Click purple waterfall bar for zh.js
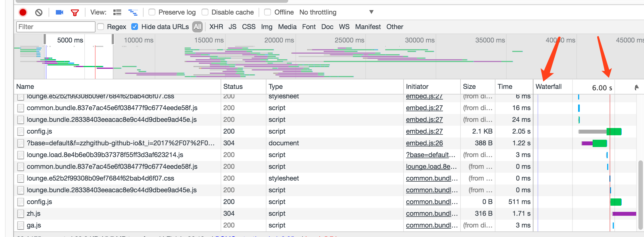Image resolution: width=644 pixels, height=237 pixels. [x=624, y=214]
